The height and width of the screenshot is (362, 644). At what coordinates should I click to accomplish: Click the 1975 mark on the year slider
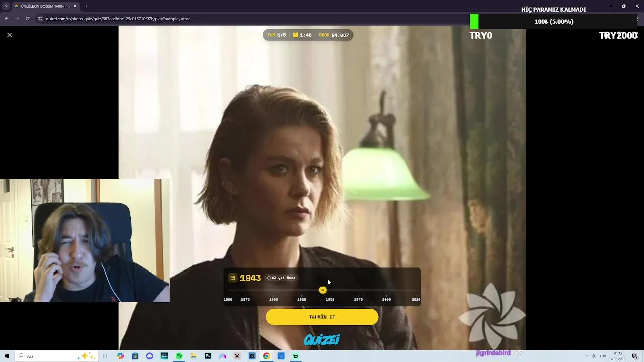point(358,299)
